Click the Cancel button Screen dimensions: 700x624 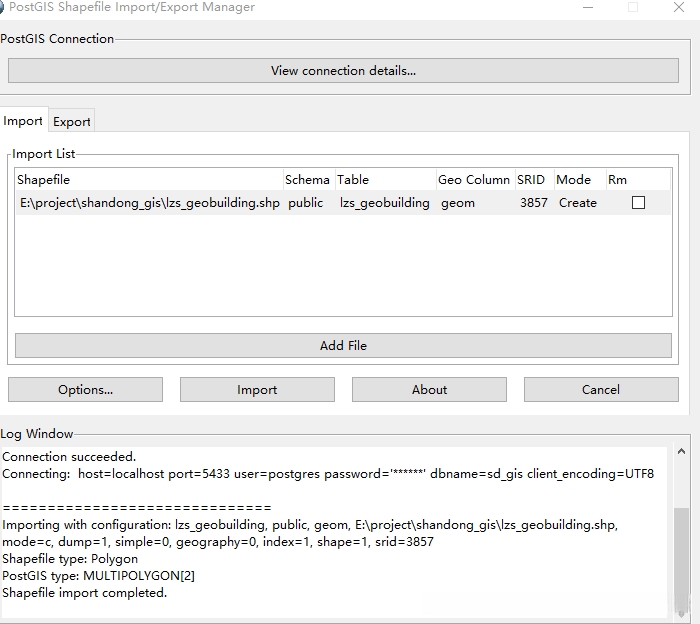click(x=601, y=390)
